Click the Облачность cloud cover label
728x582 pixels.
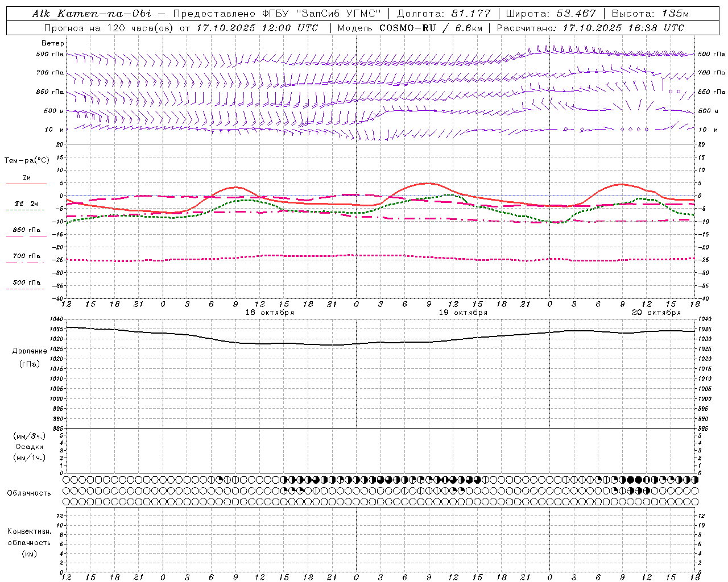pyautogui.click(x=29, y=493)
